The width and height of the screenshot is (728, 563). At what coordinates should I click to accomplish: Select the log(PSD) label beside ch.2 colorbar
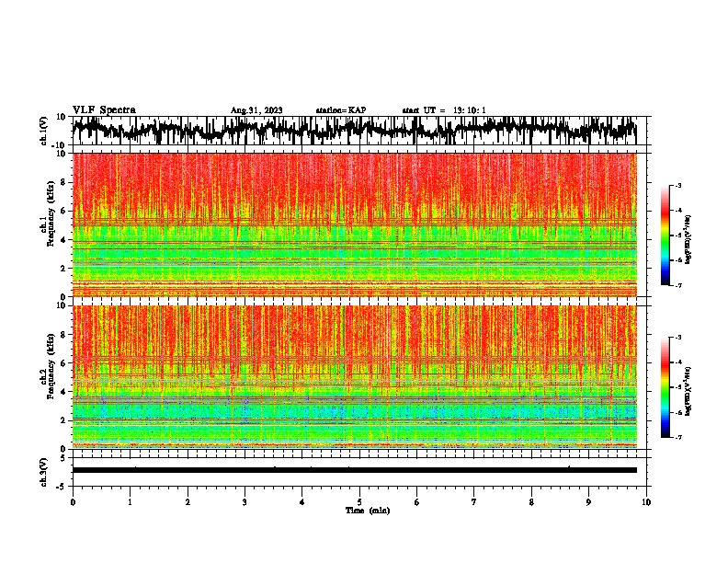(688, 391)
